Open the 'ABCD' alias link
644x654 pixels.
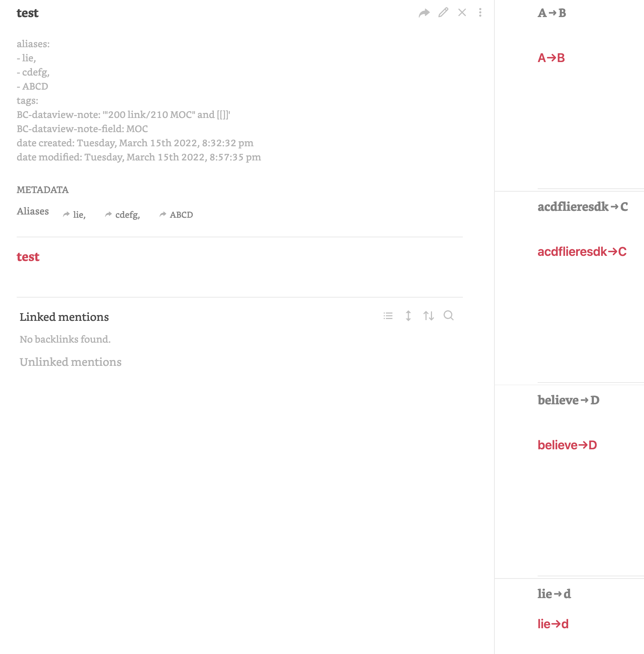click(x=181, y=215)
